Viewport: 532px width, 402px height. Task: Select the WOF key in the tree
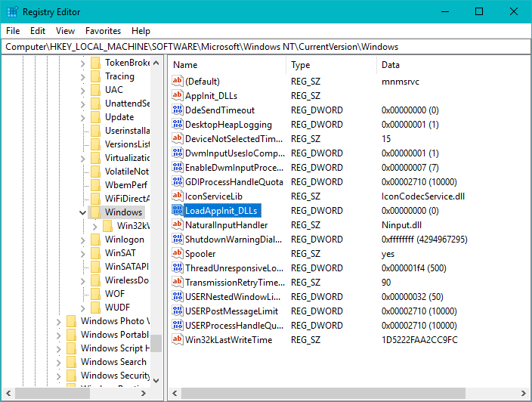(115, 294)
